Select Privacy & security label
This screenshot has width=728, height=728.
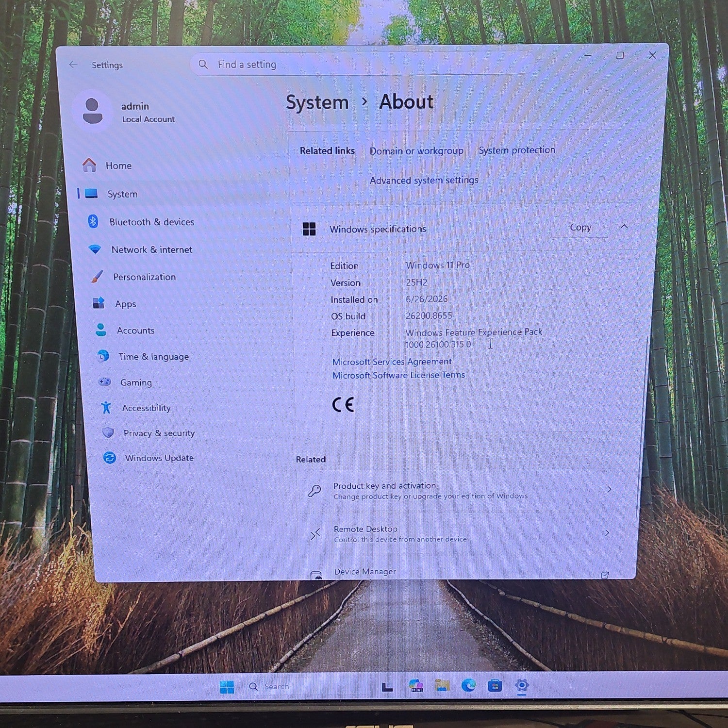pyautogui.click(x=159, y=433)
